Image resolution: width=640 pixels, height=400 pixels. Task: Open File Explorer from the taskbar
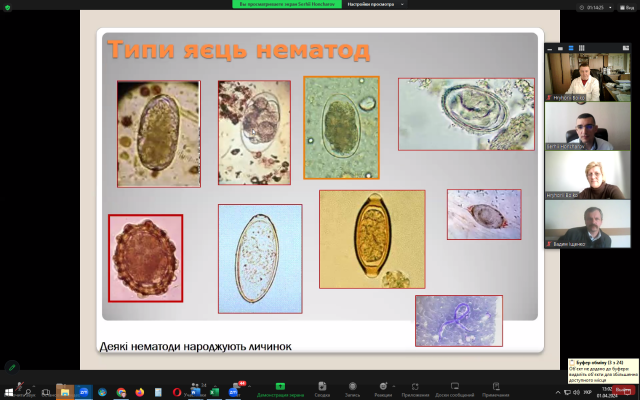click(x=65, y=393)
